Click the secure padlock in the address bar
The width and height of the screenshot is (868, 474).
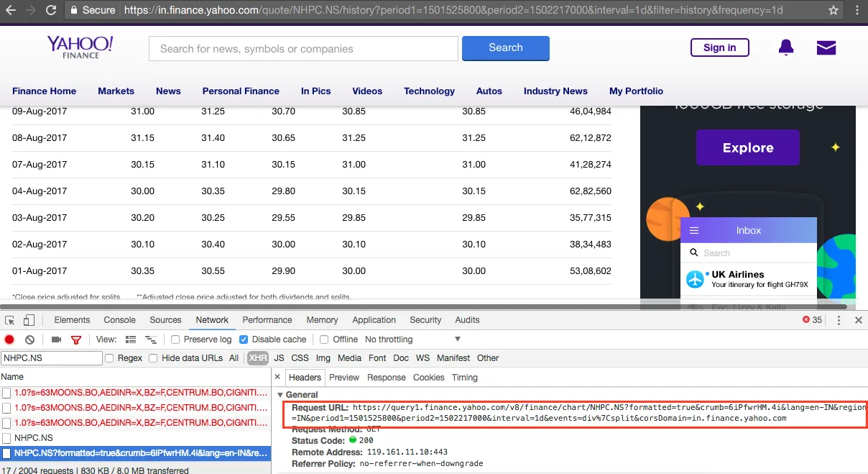[73, 10]
